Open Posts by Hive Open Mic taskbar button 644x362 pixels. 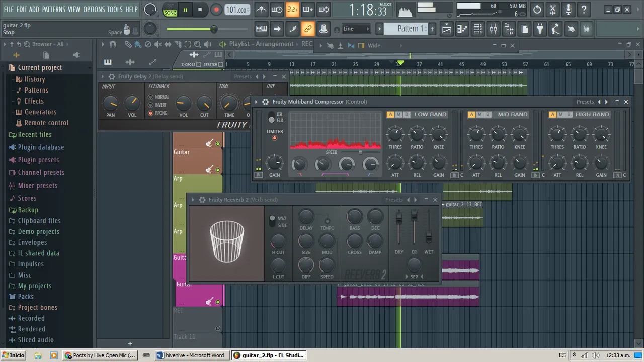[101, 355]
